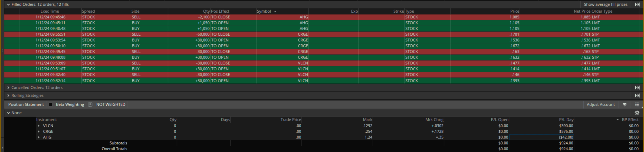Screen dimensions: 644x152
Task: Sort by Spread column header
Action: point(88,11)
